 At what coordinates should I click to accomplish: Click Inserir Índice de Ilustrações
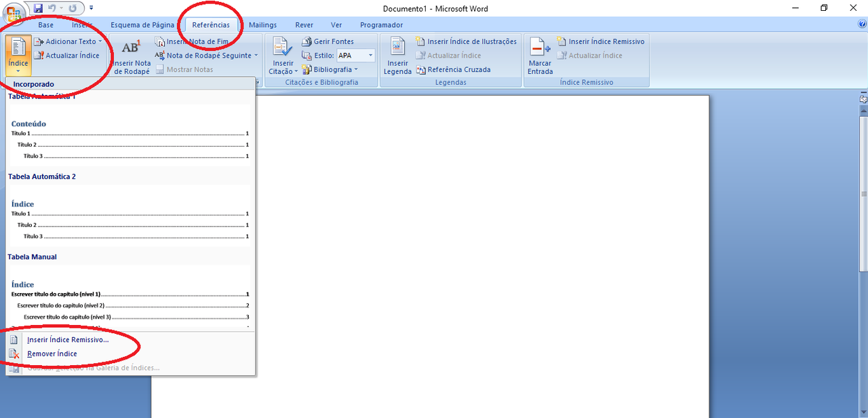click(x=466, y=41)
